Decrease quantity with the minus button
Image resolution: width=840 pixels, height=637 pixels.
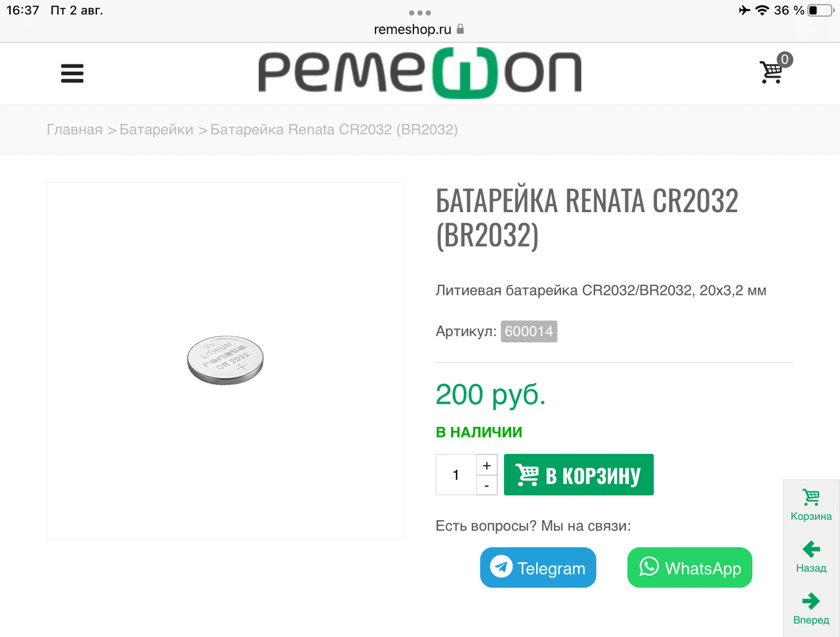click(486, 486)
